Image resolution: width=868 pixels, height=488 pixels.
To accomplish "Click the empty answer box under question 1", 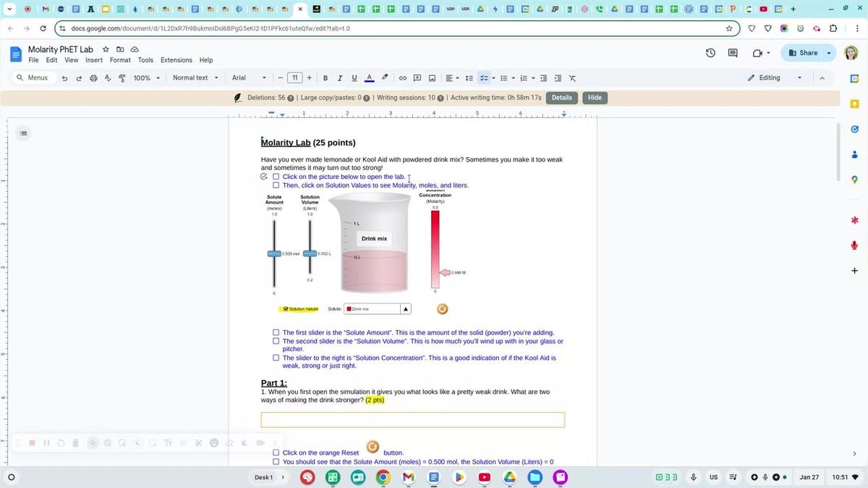I will tap(412, 420).
